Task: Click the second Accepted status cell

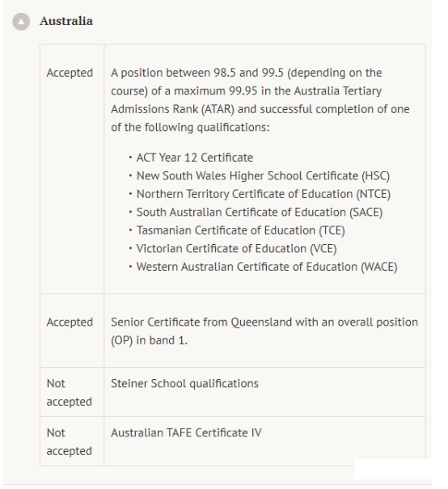Action: (70, 322)
